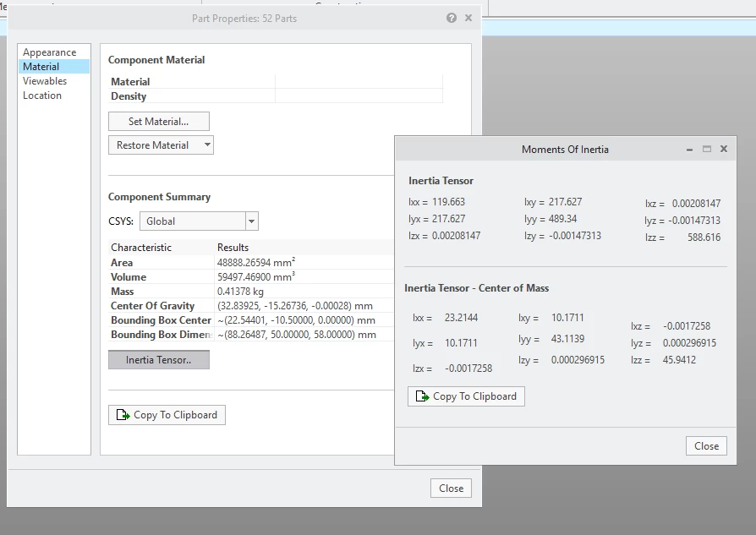Click Close in Moments Of Inertia window
Viewport: 756px width, 535px height.
tap(706, 446)
